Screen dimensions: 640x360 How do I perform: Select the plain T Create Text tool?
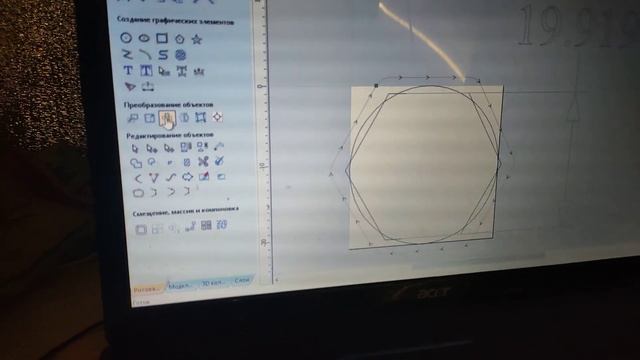[x=128, y=70]
